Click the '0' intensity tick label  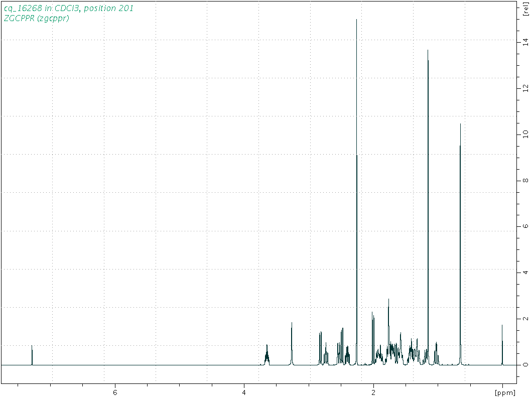(526, 365)
